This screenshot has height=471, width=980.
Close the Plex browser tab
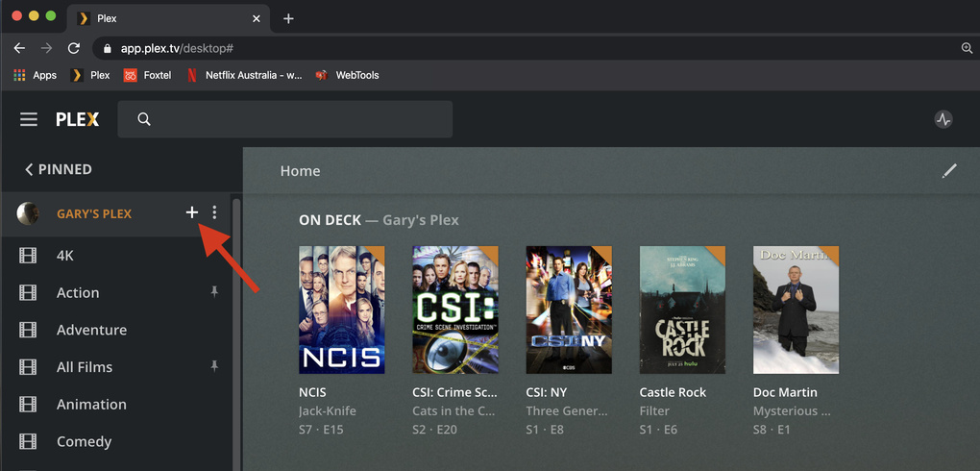[257, 19]
